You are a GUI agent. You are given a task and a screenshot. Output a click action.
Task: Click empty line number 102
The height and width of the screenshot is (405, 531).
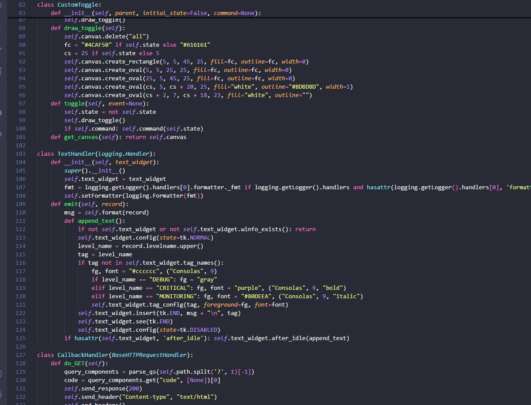[21, 146]
